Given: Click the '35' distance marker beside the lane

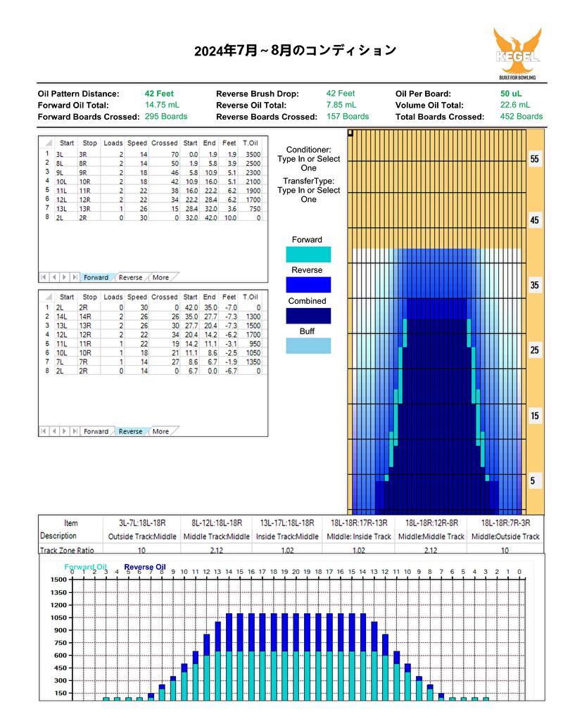Looking at the screenshot, I should coord(535,285).
